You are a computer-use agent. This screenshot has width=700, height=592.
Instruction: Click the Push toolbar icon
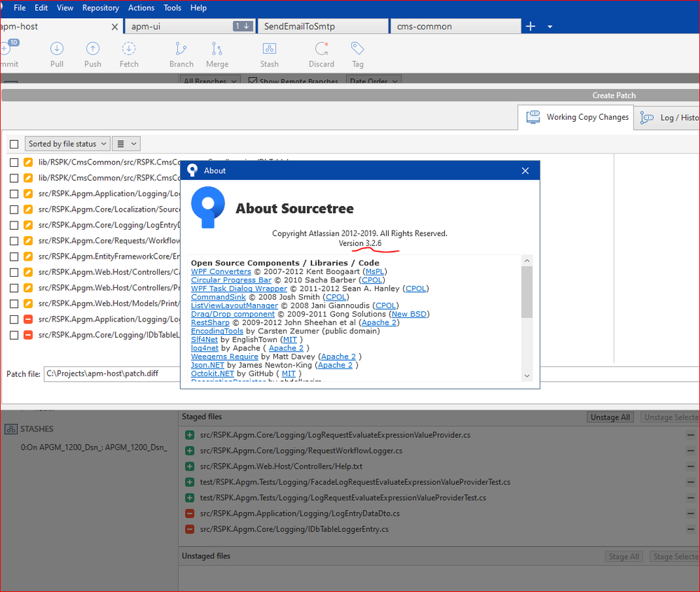[x=92, y=48]
